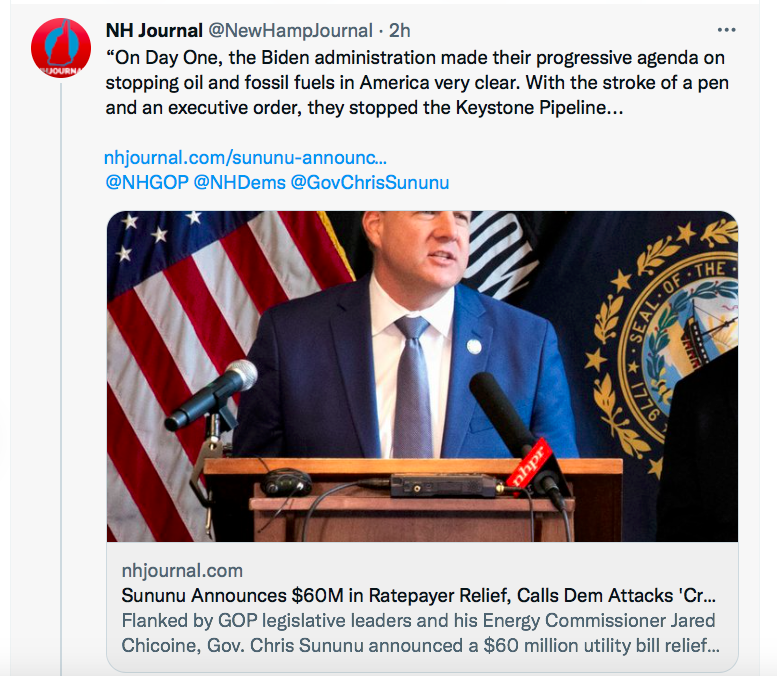Open the tweet's more options ellipsis menu
The image size is (777, 676).
click(x=727, y=30)
